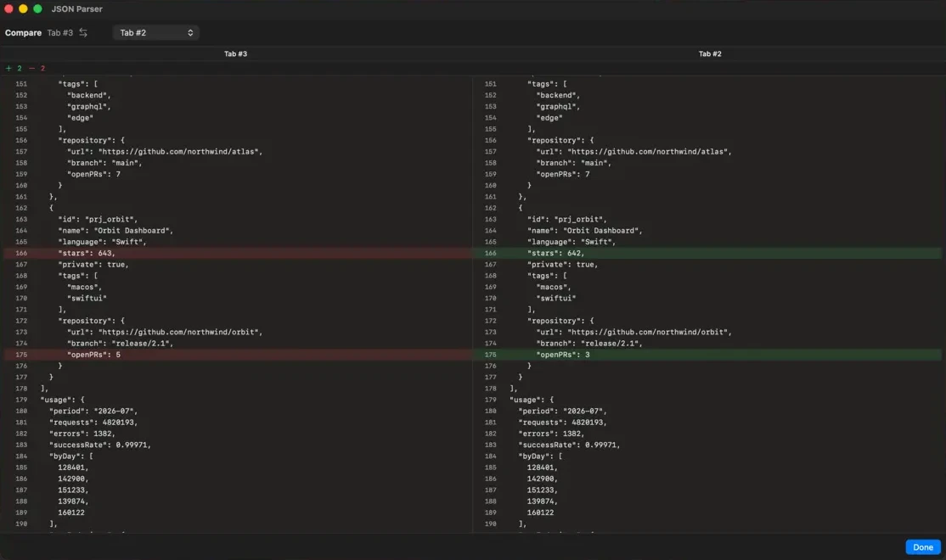Click "graphql" tag in left pane
This screenshot has height=560, width=946.
(x=88, y=106)
